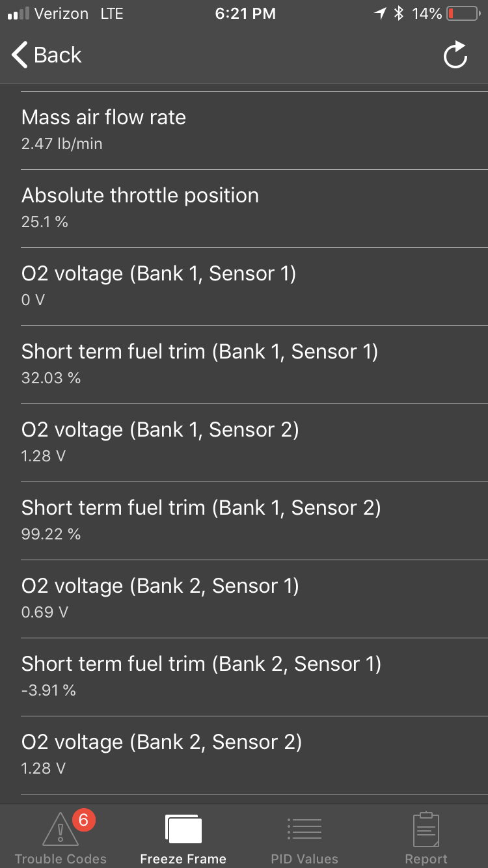
Task: Tap the PID Values list icon
Action: coord(305,829)
